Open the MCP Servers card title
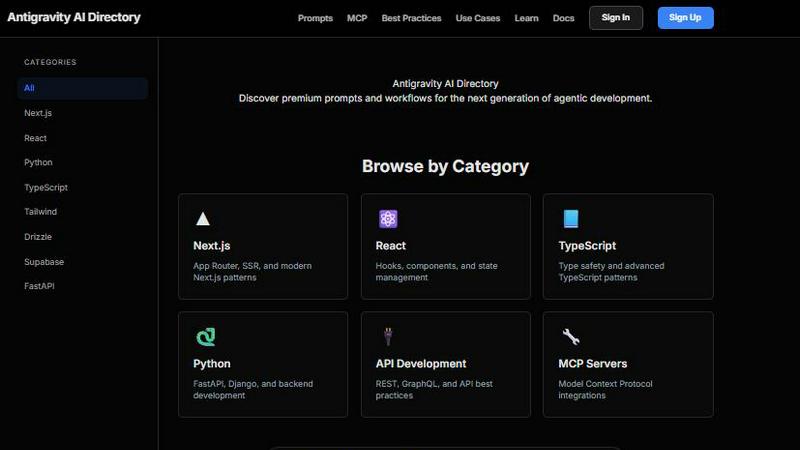The height and width of the screenshot is (450, 800). click(x=593, y=364)
